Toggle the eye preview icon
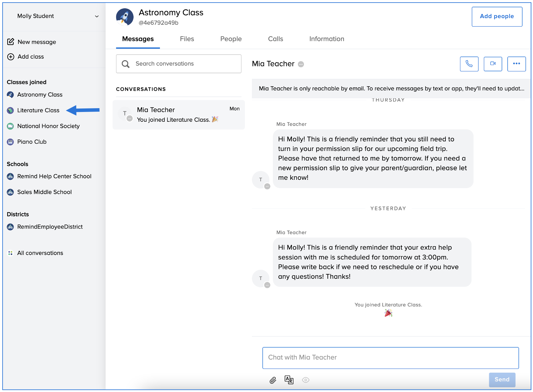The width and height of the screenshot is (533, 392). coord(306,380)
